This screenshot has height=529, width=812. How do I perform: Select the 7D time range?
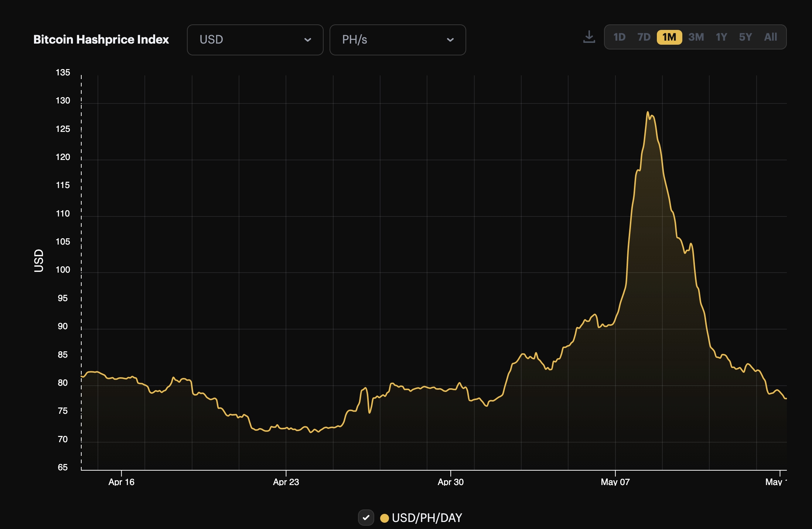[644, 37]
